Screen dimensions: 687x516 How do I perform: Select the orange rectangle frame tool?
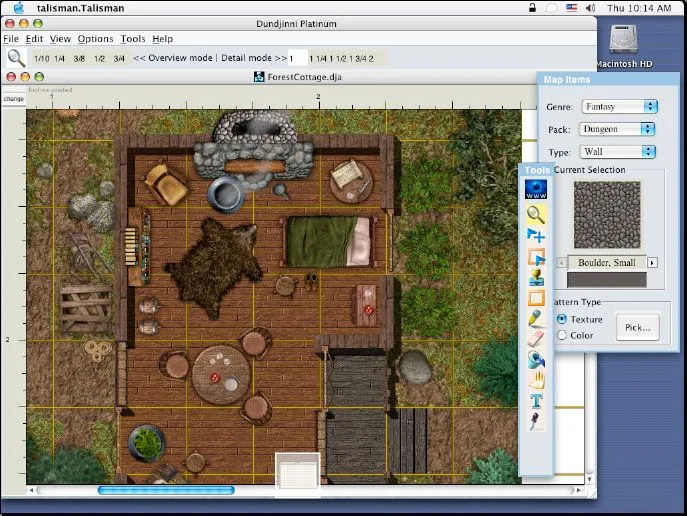(x=535, y=298)
